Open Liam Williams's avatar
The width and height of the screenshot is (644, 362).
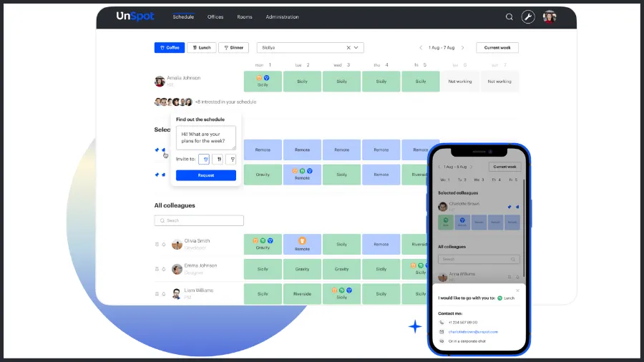(x=177, y=294)
